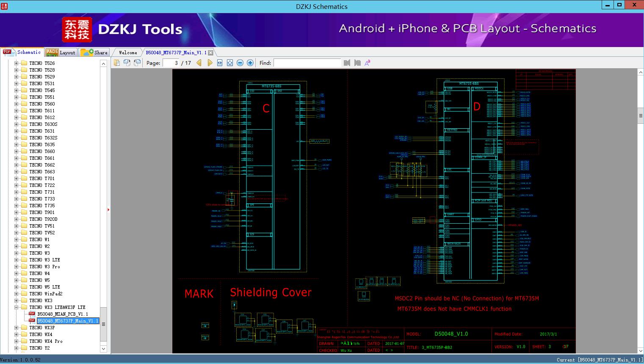This screenshot has height=364, width=644.
Task: Switch to the Layout tab
Action: [61, 53]
